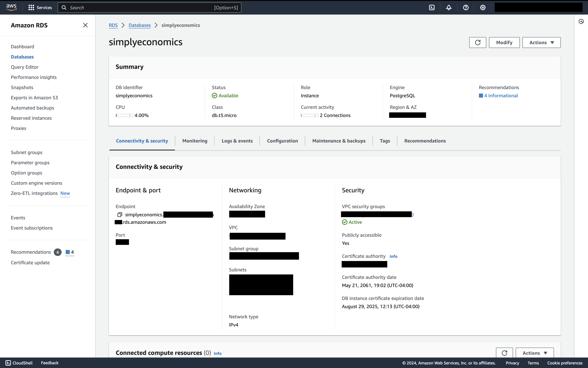Click Databases in the breadcrumb trail
This screenshot has width=588, height=368.
(x=140, y=25)
